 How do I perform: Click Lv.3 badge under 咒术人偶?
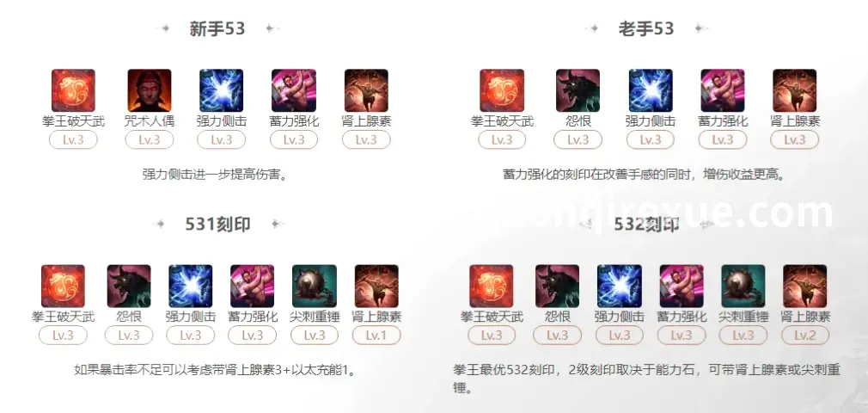pos(150,139)
